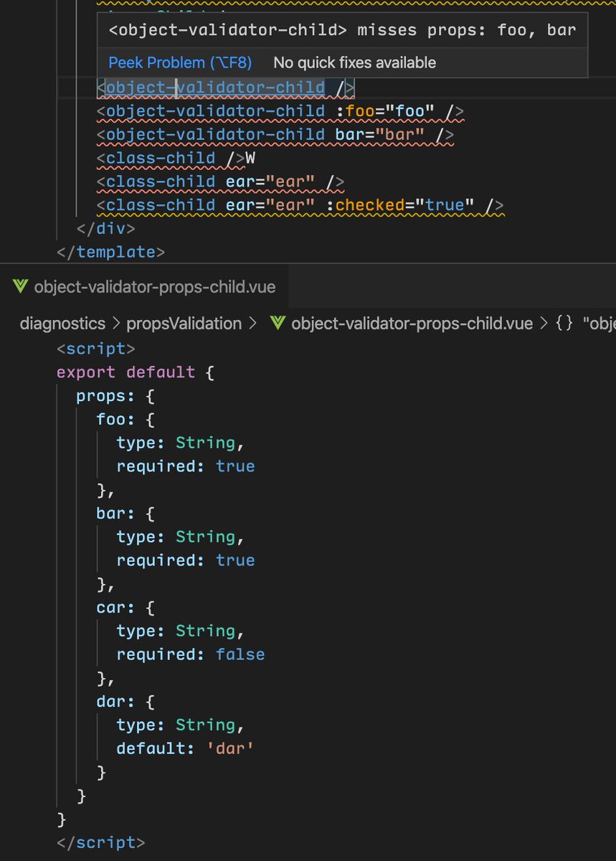
Task: Click closing </script> tag
Action: (101, 842)
